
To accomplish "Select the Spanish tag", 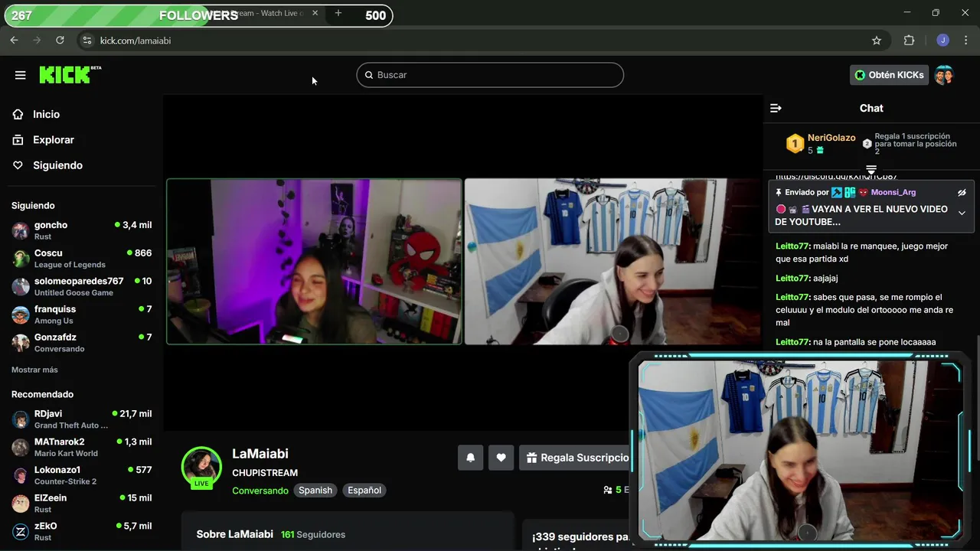I will click(315, 491).
